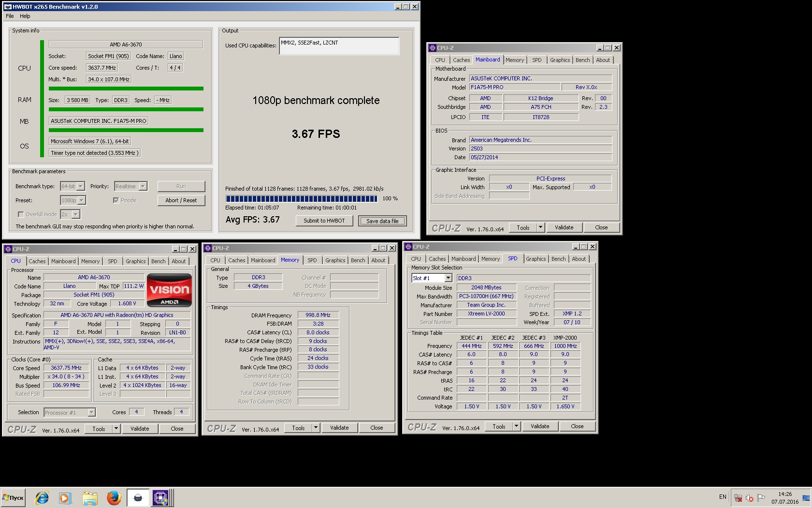The image size is (812, 508).
Task: Open Tools dropdown arrow in Memory CPU-Z window
Action: [316, 428]
